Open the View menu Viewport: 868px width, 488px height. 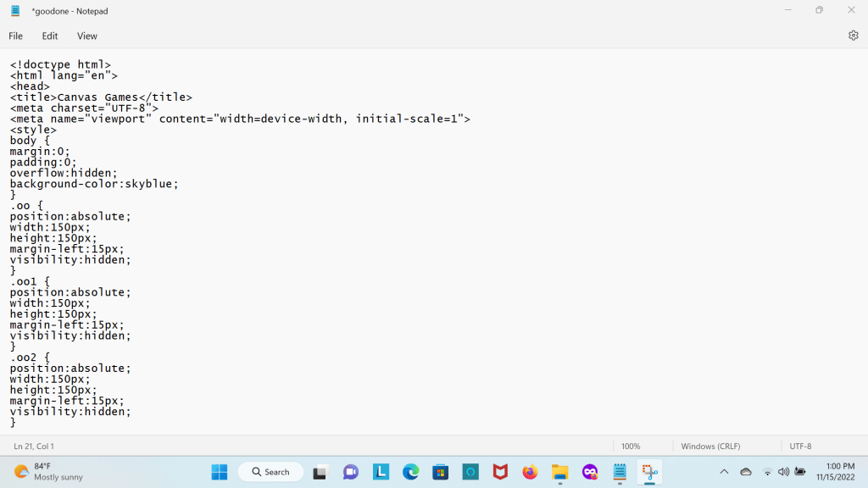tap(87, 36)
